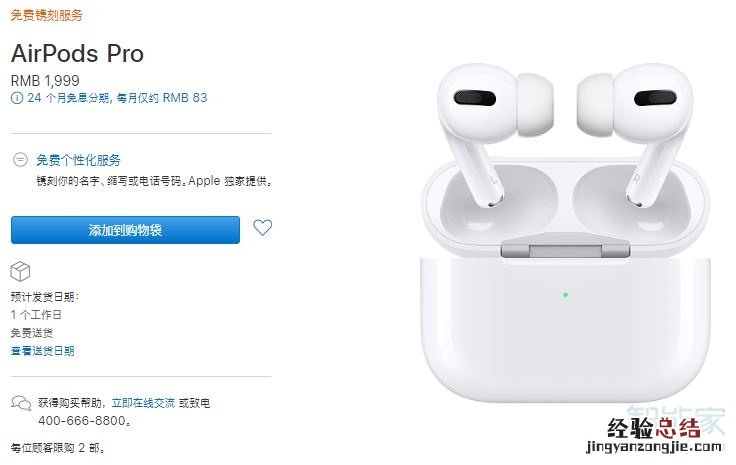Click the 400-666-8800 phone number

82,420
